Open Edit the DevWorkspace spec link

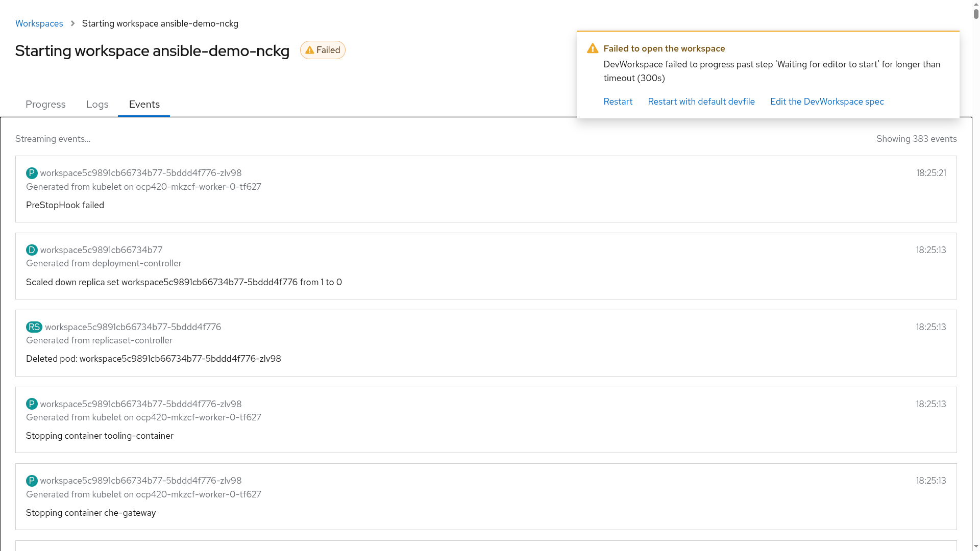[x=826, y=102]
